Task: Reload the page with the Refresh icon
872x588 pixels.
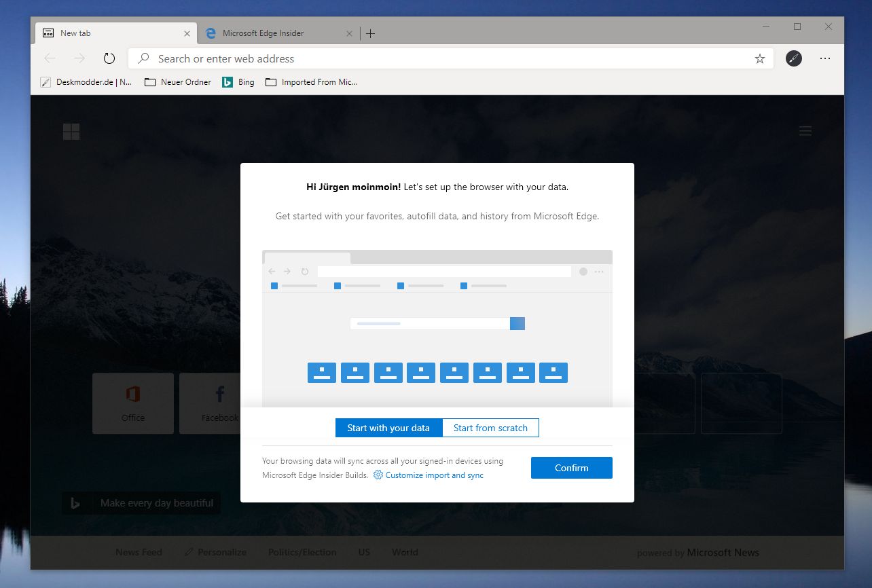Action: pos(109,58)
